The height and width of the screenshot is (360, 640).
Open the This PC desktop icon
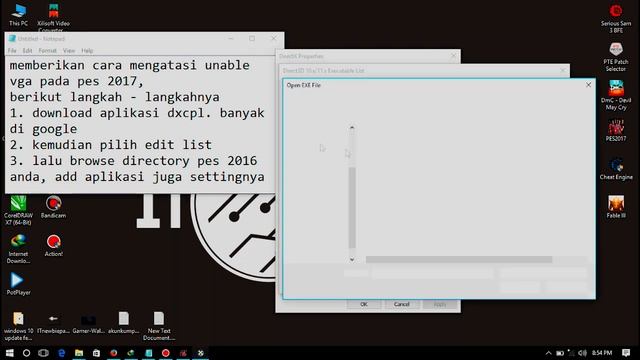[x=18, y=15]
